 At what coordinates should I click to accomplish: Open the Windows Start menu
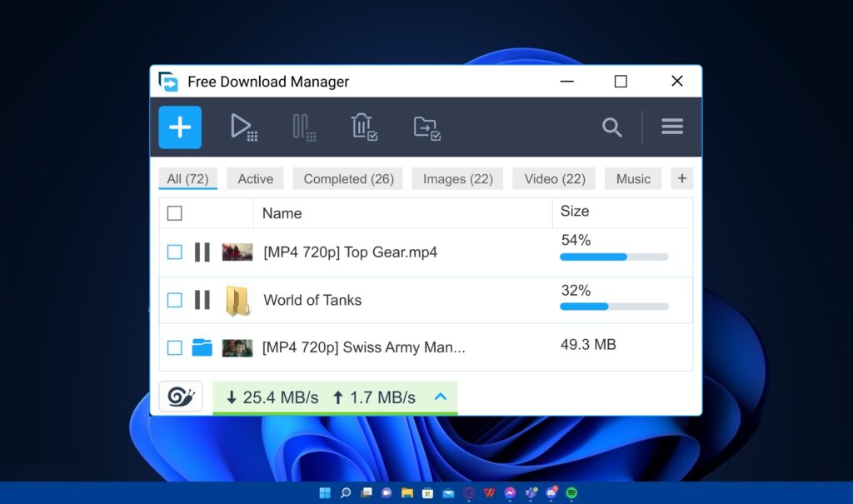325,493
